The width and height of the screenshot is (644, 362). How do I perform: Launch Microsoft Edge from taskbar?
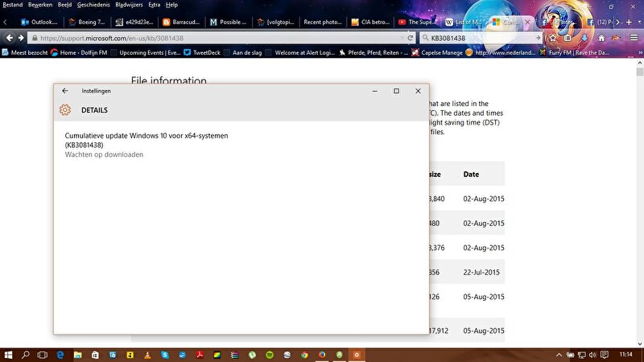click(x=60, y=354)
